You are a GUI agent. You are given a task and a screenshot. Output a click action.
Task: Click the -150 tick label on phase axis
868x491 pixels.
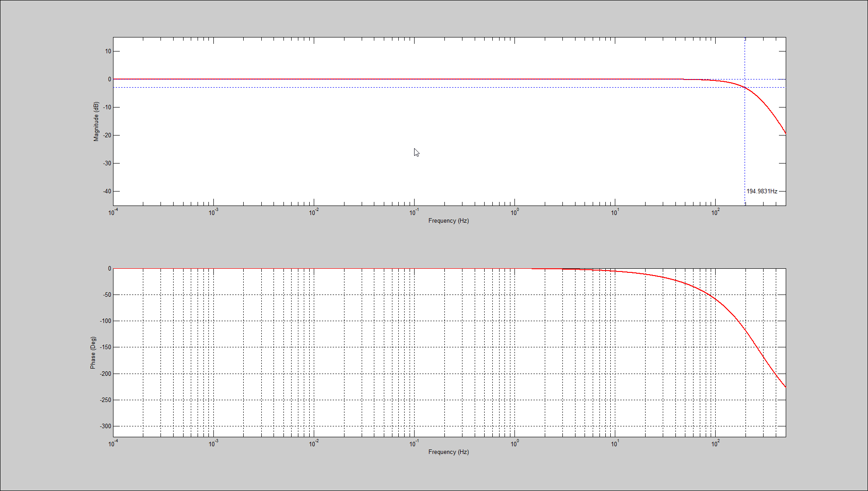106,347
